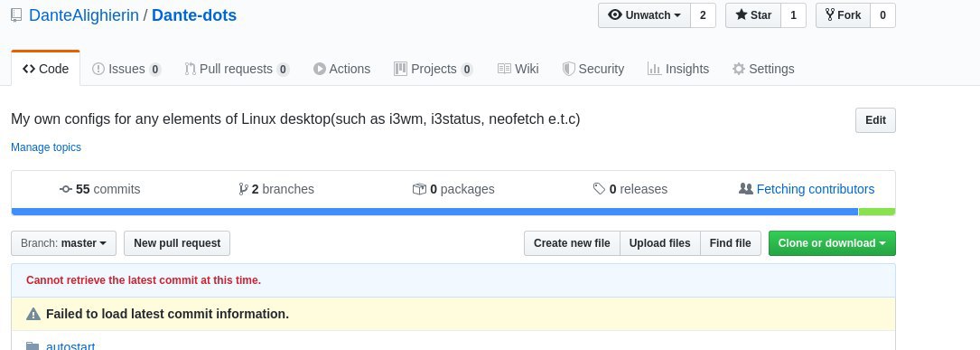Screen dimensions: 980x350
Task: Click the Manage topics link
Action: click(x=46, y=147)
